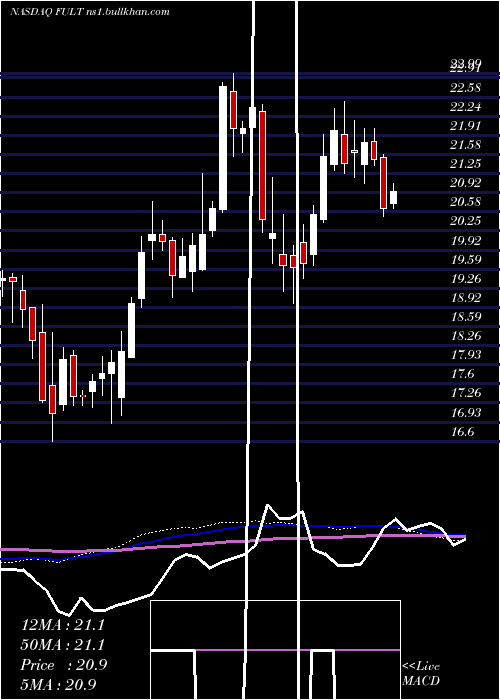Image resolution: width=500 pixels, height=700 pixels.
Task: Click the 16.93 price axis label
Action: 466,412
